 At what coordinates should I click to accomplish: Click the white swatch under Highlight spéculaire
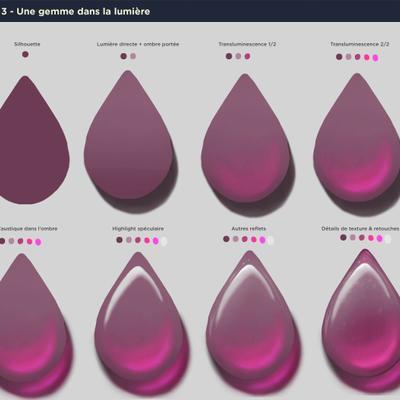(164, 241)
